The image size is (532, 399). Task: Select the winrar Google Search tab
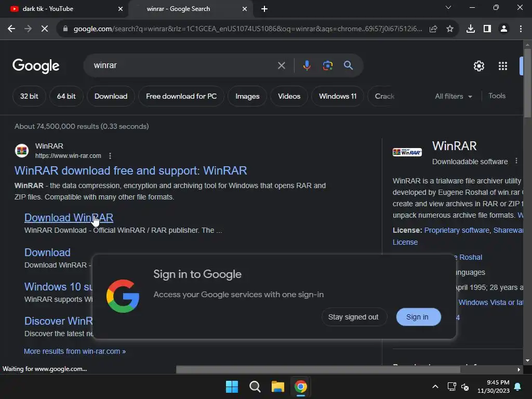coord(190,9)
